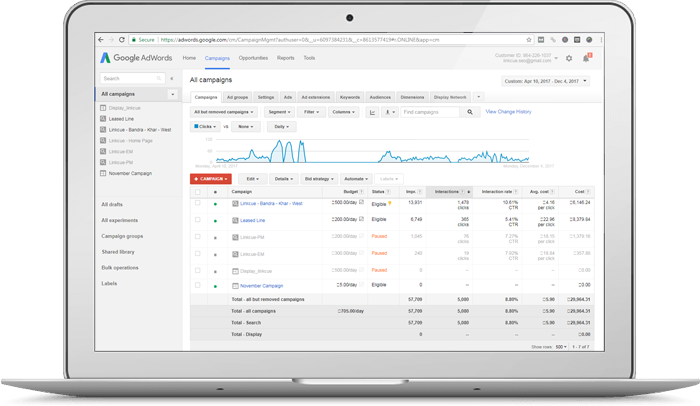Check the November Campaign row checkbox
Viewport: 700px width, 406px height.
(198, 285)
